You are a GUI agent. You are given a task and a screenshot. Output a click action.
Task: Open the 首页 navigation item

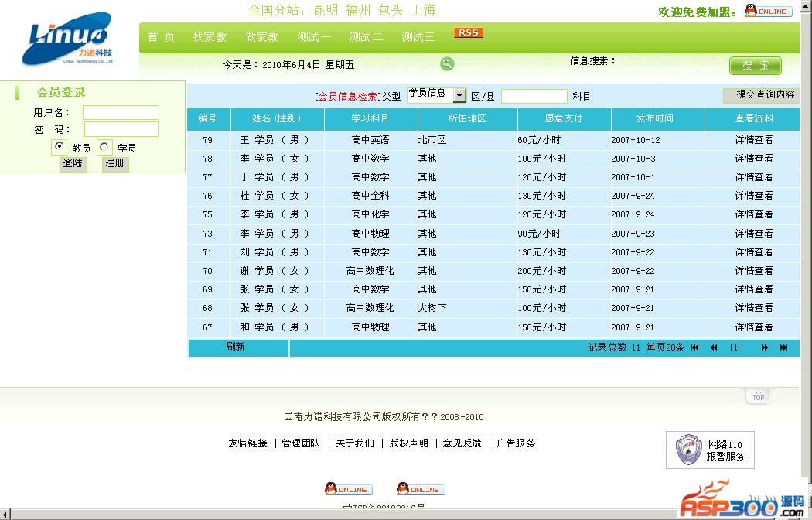pyautogui.click(x=161, y=37)
